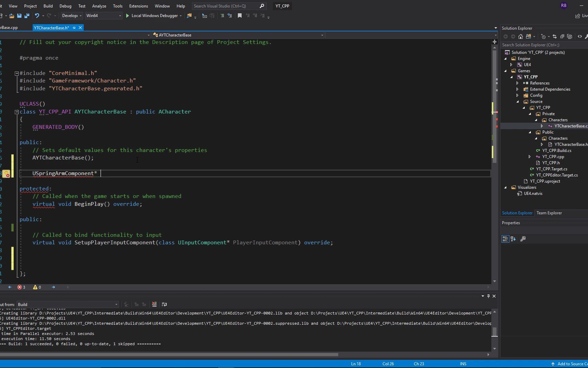Pin the YTCharacterBase.h tab
This screenshot has width=588, height=368.
pos(74,28)
